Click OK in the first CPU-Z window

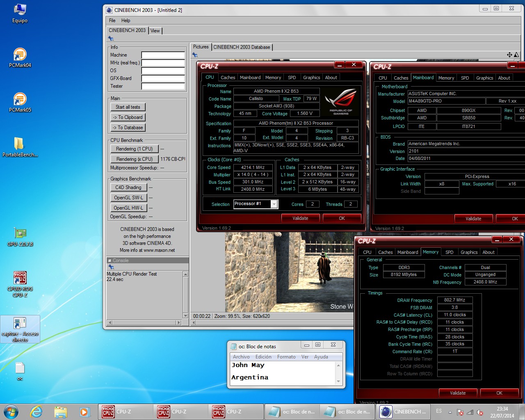pos(342,218)
